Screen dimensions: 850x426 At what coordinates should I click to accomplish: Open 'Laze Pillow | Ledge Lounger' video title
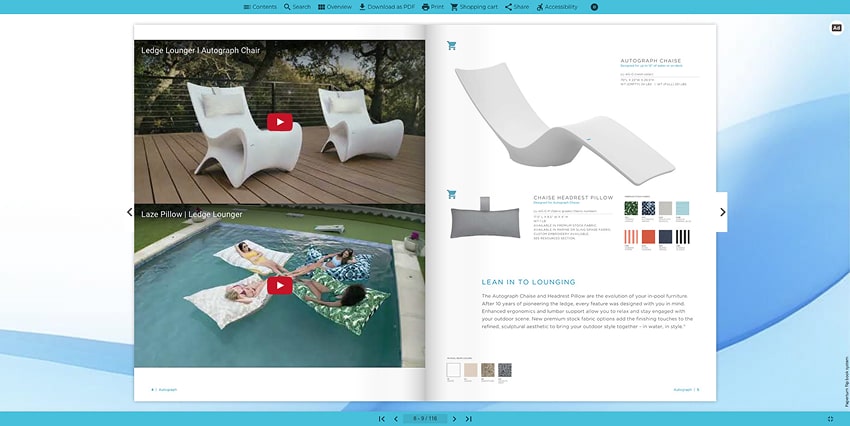[x=191, y=214]
